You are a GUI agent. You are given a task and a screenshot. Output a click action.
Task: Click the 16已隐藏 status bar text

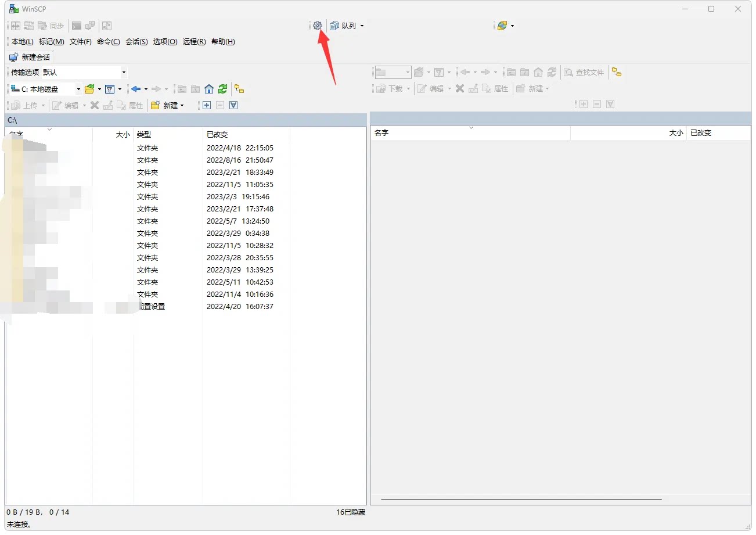(351, 512)
